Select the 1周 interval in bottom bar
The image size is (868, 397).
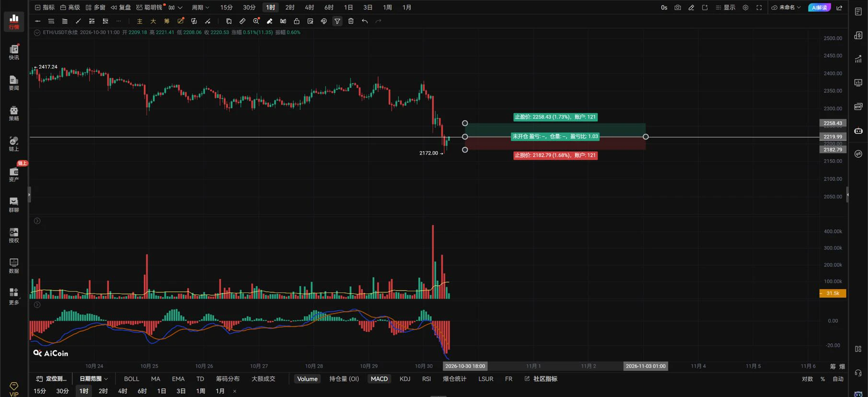[x=200, y=391]
